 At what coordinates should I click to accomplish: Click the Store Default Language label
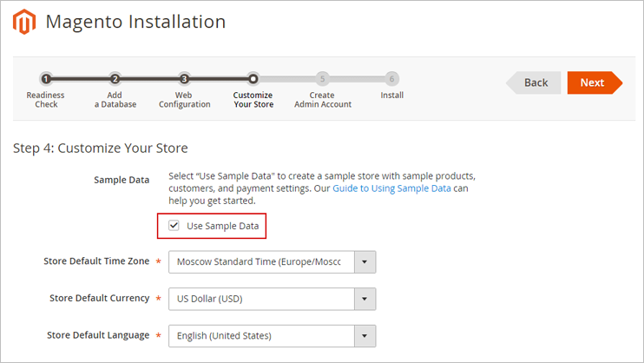coord(98,335)
